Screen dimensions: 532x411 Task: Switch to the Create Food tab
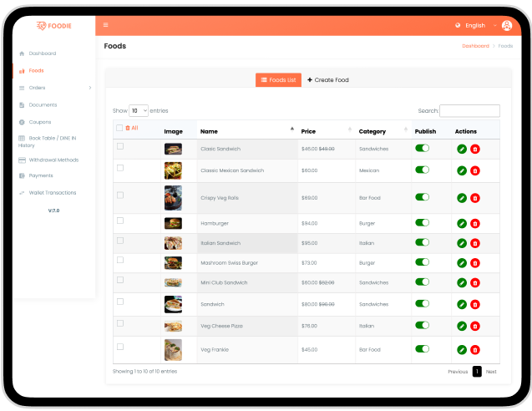pos(328,80)
